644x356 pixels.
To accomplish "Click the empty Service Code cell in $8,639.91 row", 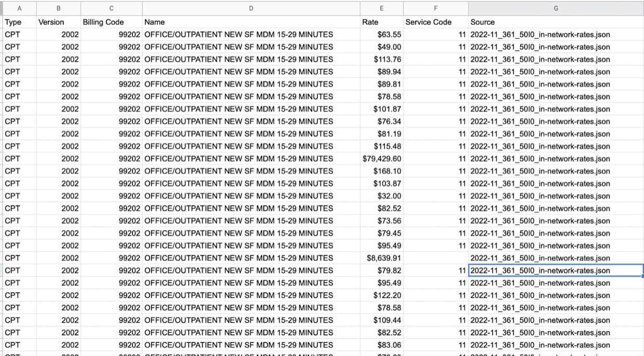I will (436, 258).
